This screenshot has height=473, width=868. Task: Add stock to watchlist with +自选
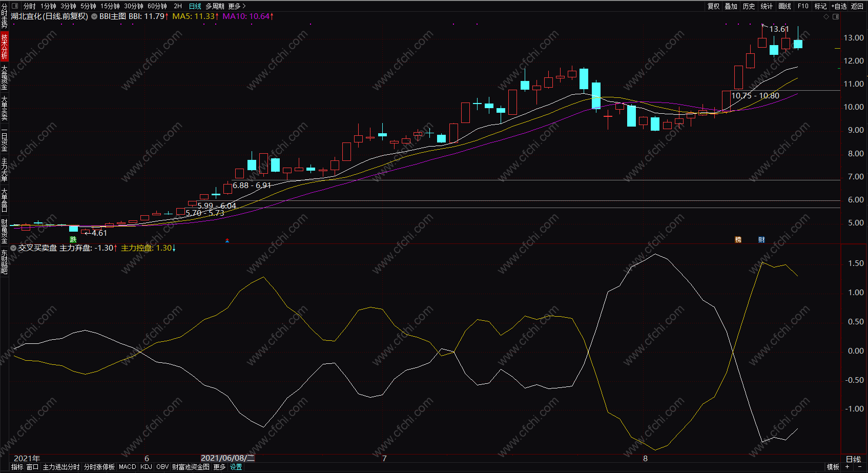pos(839,6)
